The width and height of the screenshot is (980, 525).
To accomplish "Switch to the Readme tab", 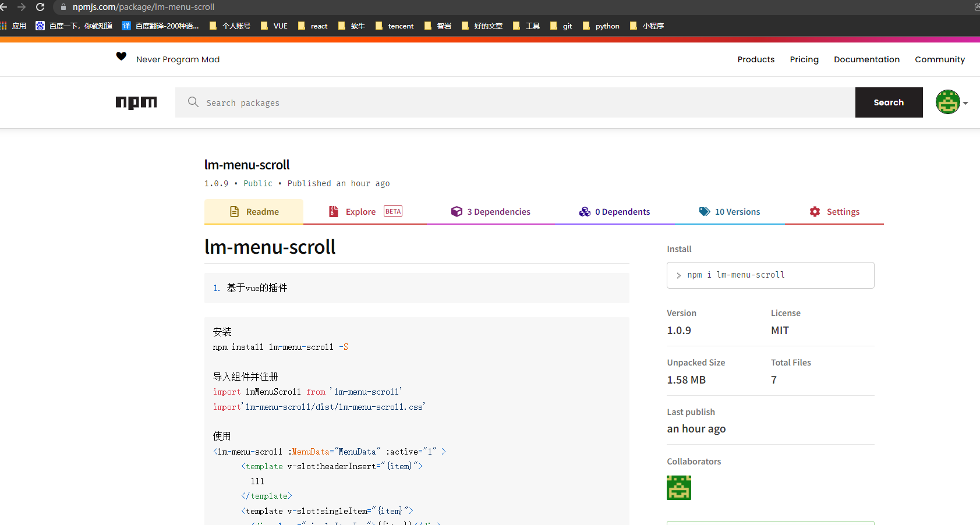I will [254, 212].
